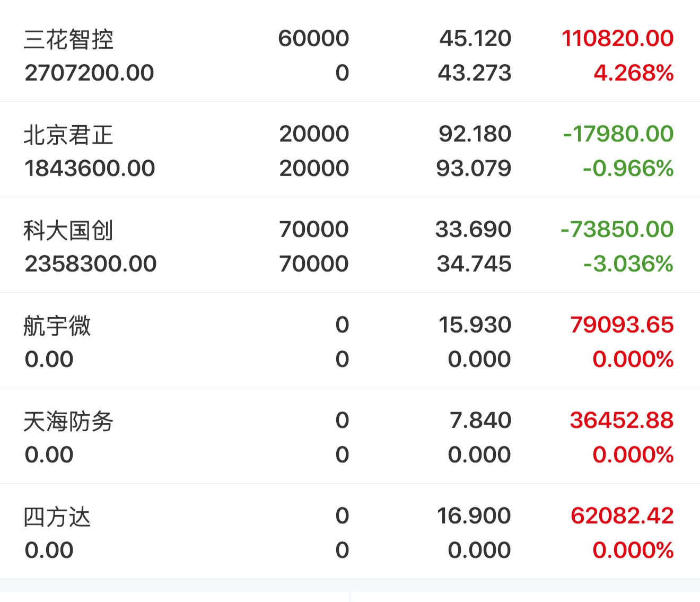Open the 航宇微 stock row
The height and width of the screenshot is (602, 700).
(350, 341)
